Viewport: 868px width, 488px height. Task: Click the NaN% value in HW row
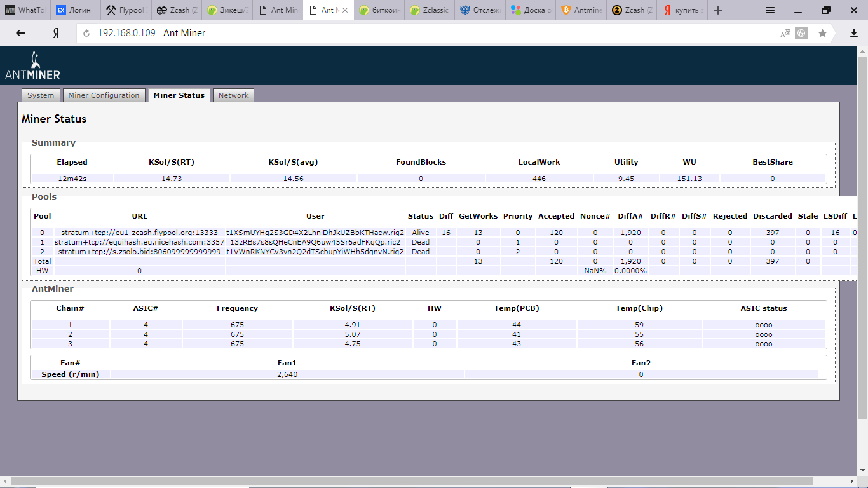coord(595,271)
